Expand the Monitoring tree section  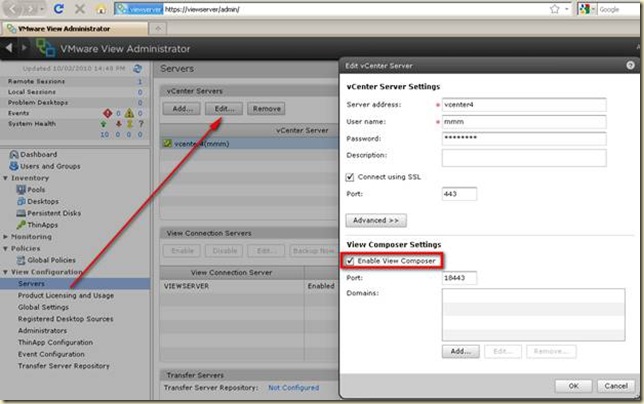[5, 237]
